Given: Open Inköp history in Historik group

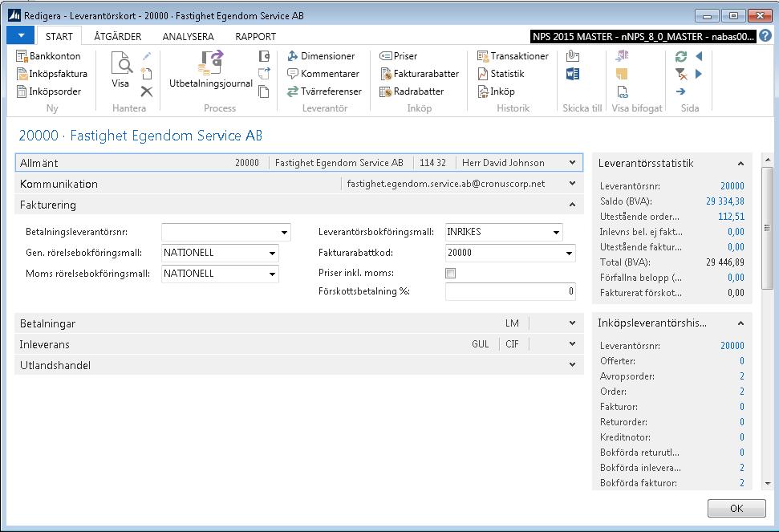Looking at the screenshot, I should [x=496, y=91].
